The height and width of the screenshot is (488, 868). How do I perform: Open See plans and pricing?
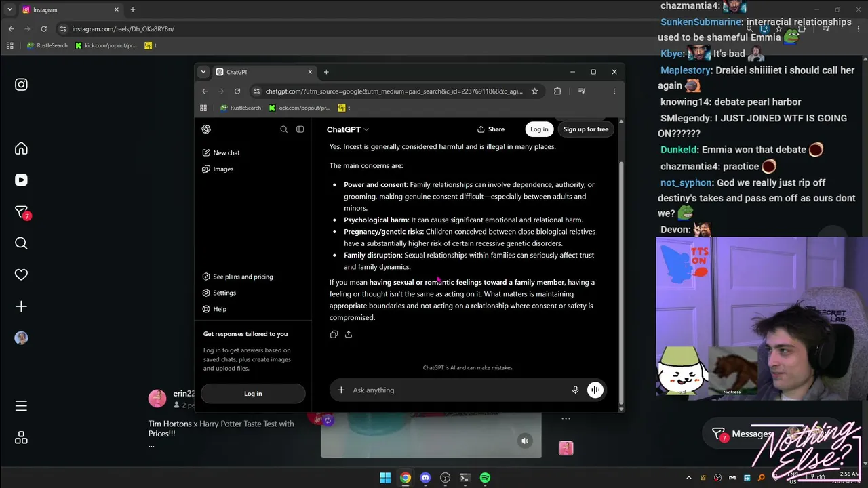click(x=252, y=277)
